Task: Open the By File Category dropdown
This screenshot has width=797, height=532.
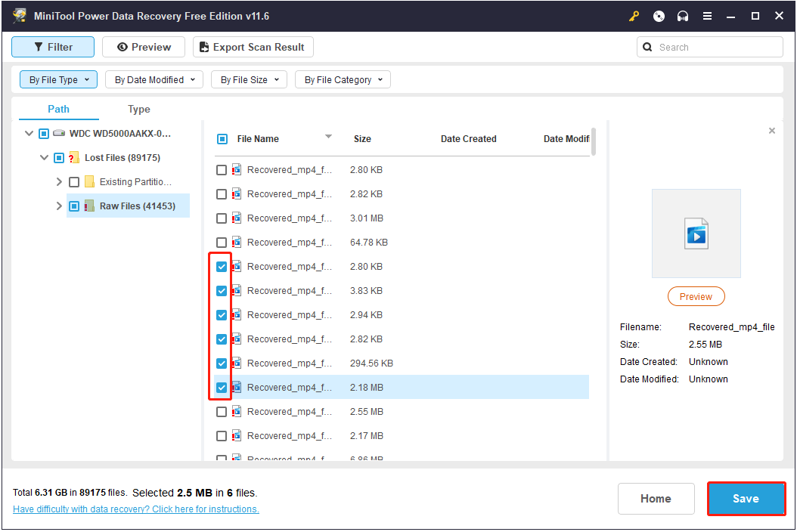Action: (x=343, y=80)
